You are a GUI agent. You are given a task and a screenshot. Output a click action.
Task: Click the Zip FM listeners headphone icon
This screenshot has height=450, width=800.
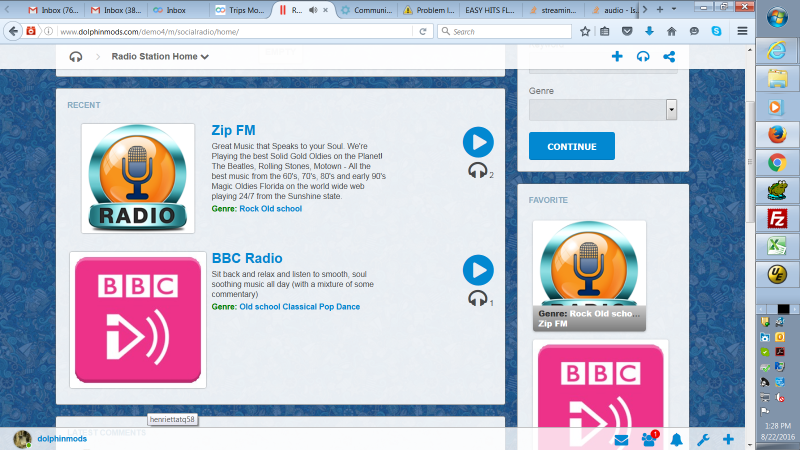click(478, 170)
